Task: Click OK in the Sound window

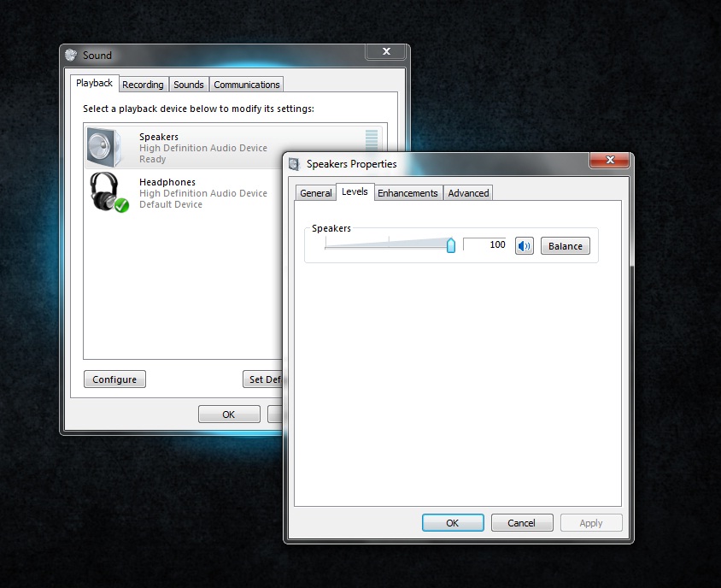Action: click(x=229, y=415)
